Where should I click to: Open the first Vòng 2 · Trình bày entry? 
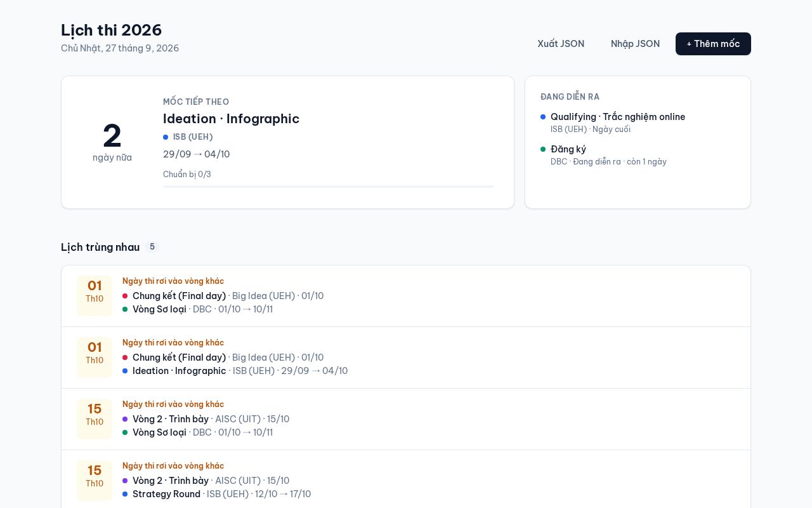click(206, 419)
